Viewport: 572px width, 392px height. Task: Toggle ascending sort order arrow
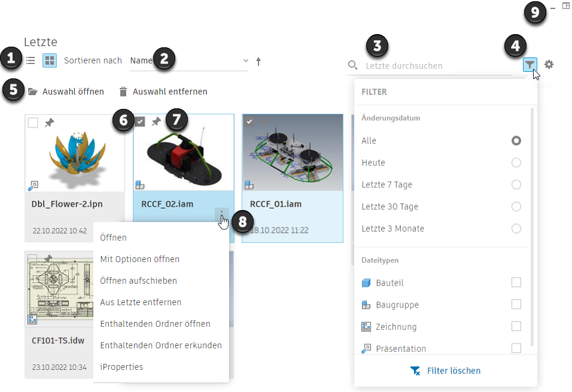[x=258, y=61]
